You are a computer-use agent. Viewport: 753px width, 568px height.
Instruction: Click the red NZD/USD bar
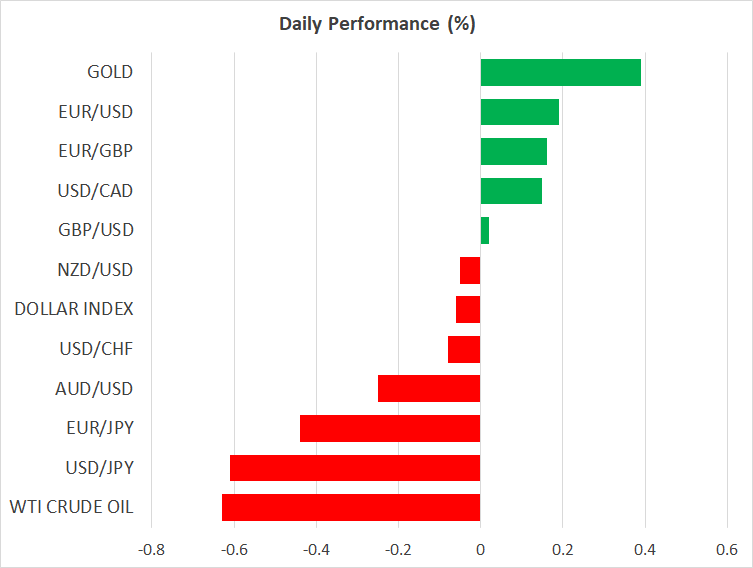click(x=470, y=270)
